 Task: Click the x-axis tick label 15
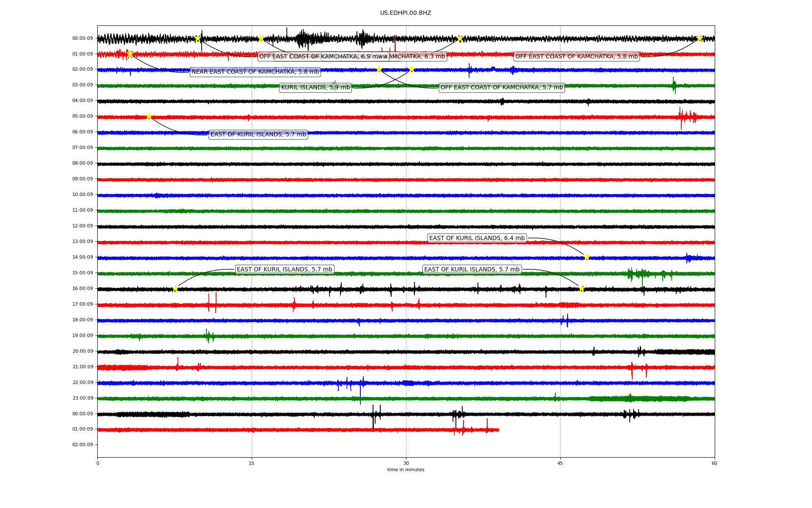(252, 464)
